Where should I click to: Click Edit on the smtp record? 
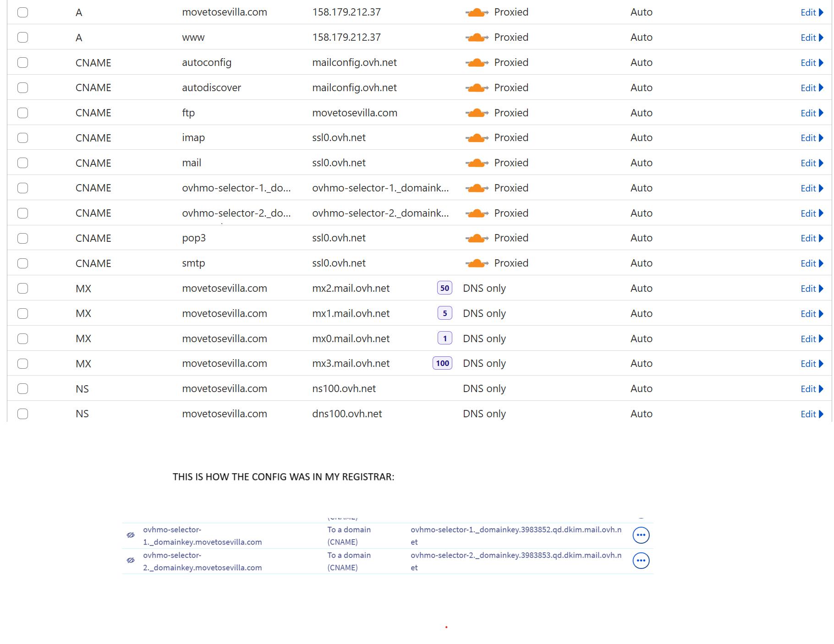[x=812, y=263]
